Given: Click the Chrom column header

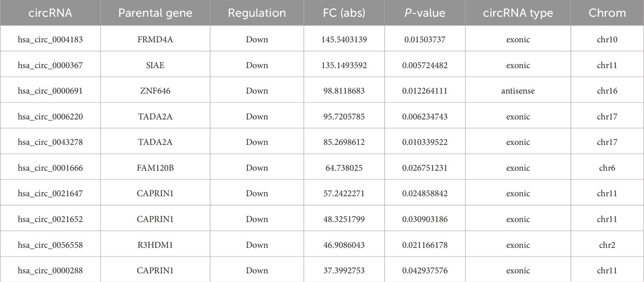Looking at the screenshot, I should [607, 13].
